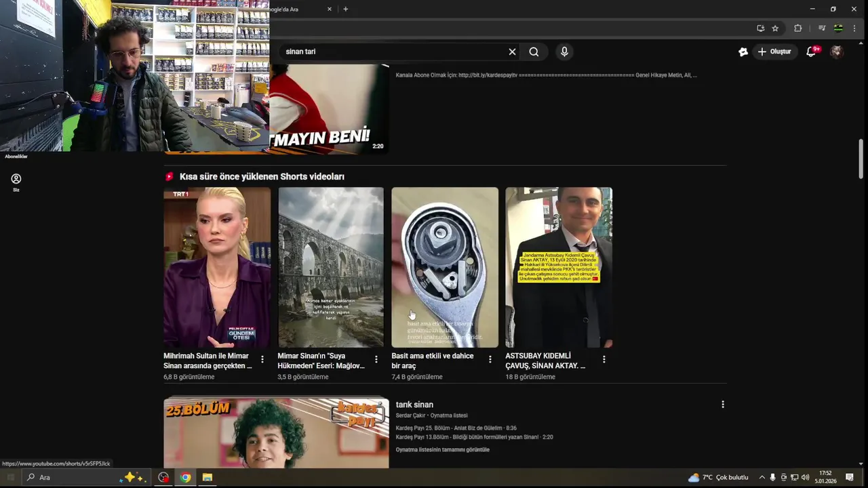Click title ASTSUBAY KIDEMLİ ÇAVUŞ, SİNAN AKTAY
The width and height of the screenshot is (868, 488).
pyautogui.click(x=545, y=361)
